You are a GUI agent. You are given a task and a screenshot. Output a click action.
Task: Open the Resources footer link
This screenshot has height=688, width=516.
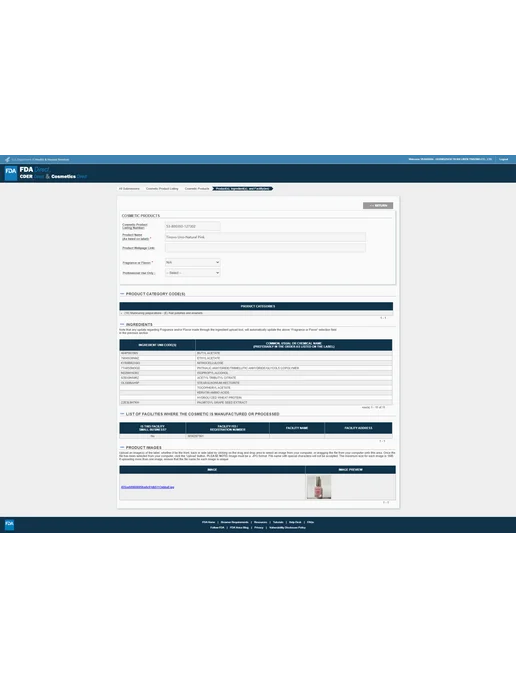click(x=261, y=522)
